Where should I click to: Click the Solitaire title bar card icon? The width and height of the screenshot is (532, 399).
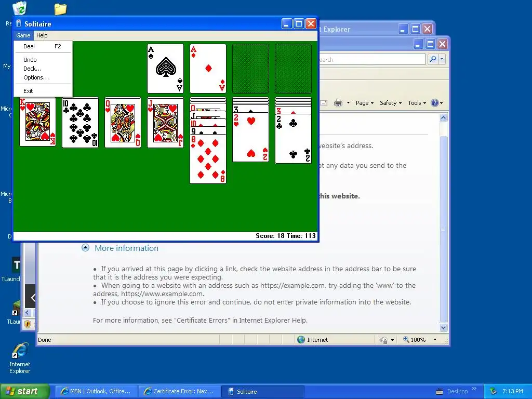(19, 24)
